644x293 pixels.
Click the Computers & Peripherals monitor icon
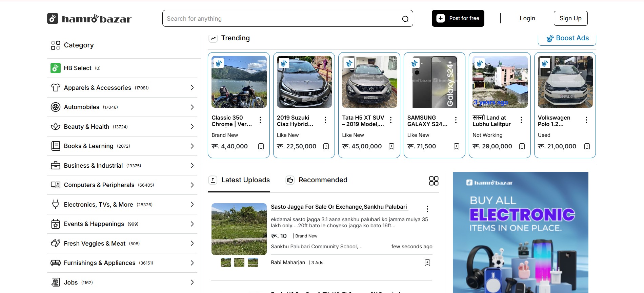[x=56, y=185]
